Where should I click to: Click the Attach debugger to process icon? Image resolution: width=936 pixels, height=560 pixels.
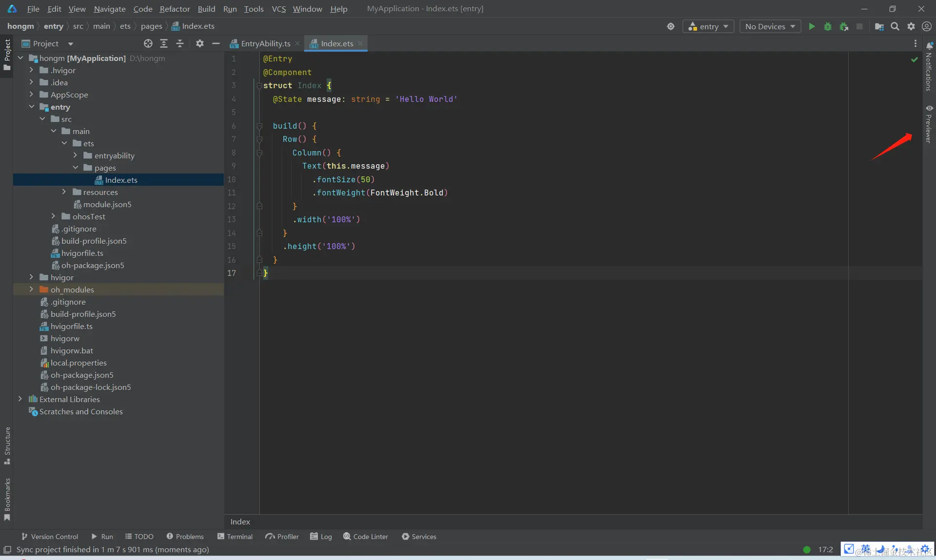[x=844, y=26]
